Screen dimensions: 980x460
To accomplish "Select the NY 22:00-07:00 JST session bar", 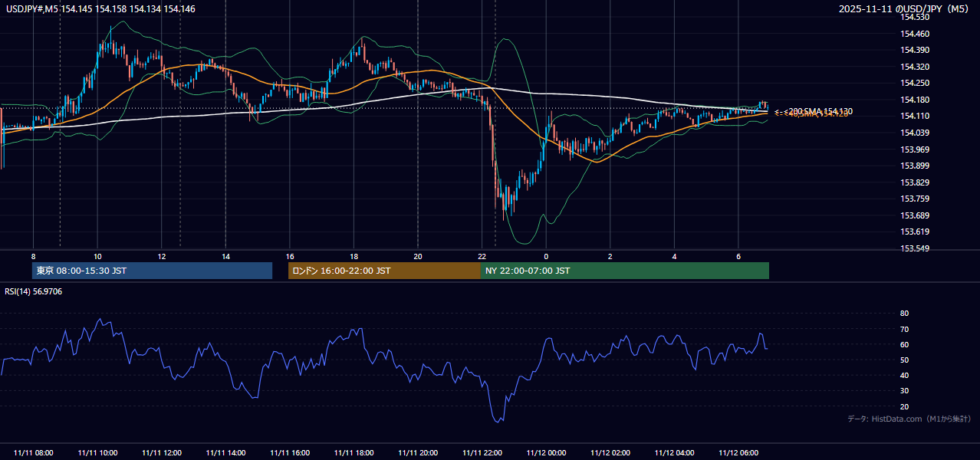I will tap(624, 271).
